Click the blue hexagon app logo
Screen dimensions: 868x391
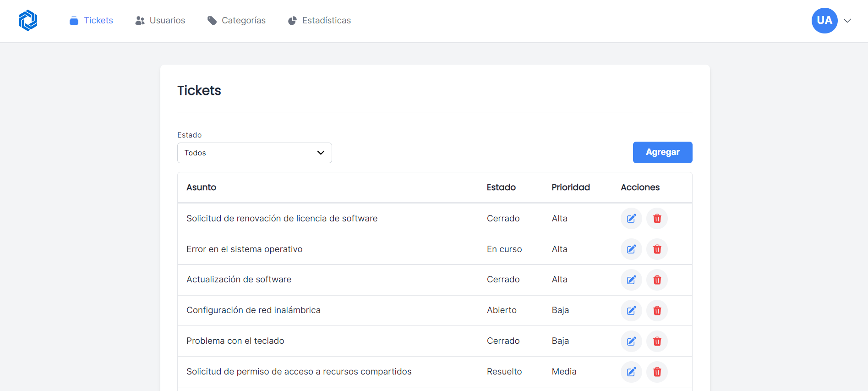coord(28,21)
